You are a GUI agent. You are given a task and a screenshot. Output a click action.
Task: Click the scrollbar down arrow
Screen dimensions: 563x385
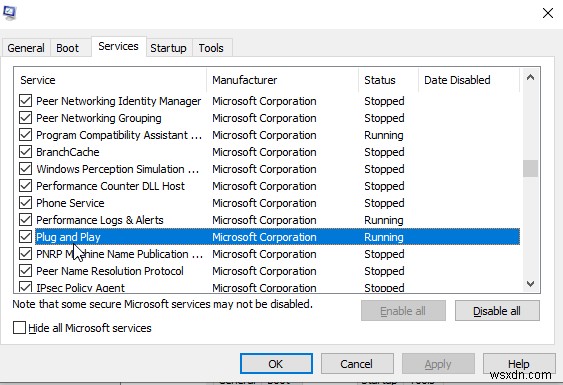tap(530, 284)
